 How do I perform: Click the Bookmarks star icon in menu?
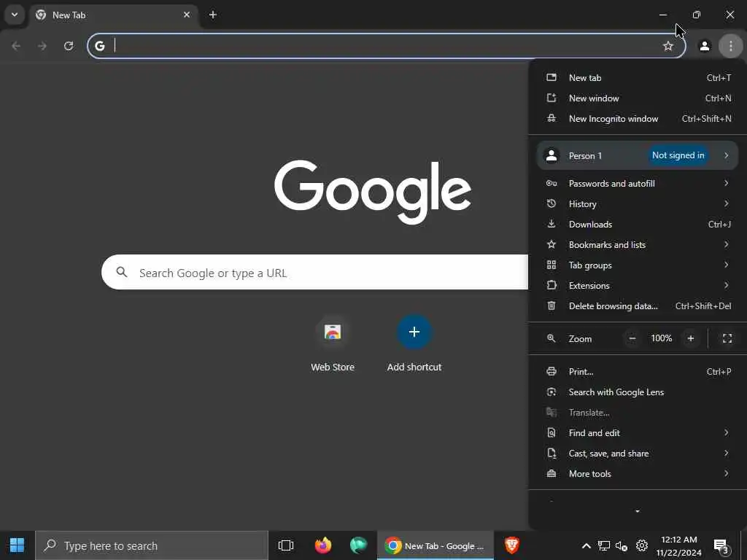pyautogui.click(x=551, y=245)
